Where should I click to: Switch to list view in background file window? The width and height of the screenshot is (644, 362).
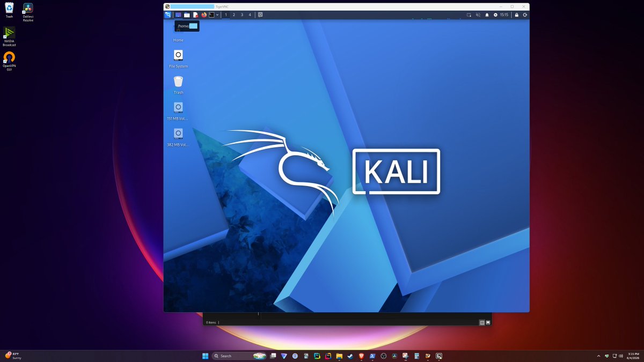(x=482, y=322)
